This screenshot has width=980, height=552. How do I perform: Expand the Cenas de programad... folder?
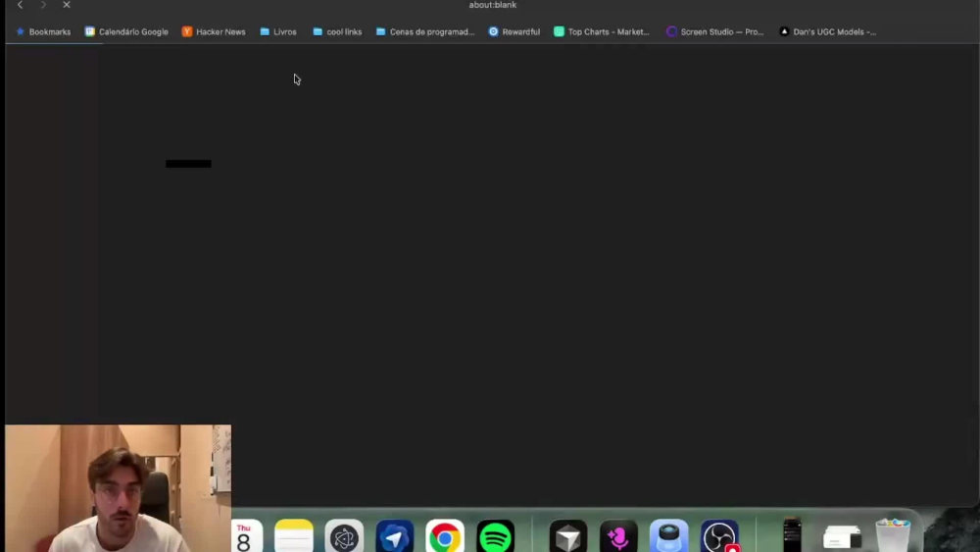425,32
